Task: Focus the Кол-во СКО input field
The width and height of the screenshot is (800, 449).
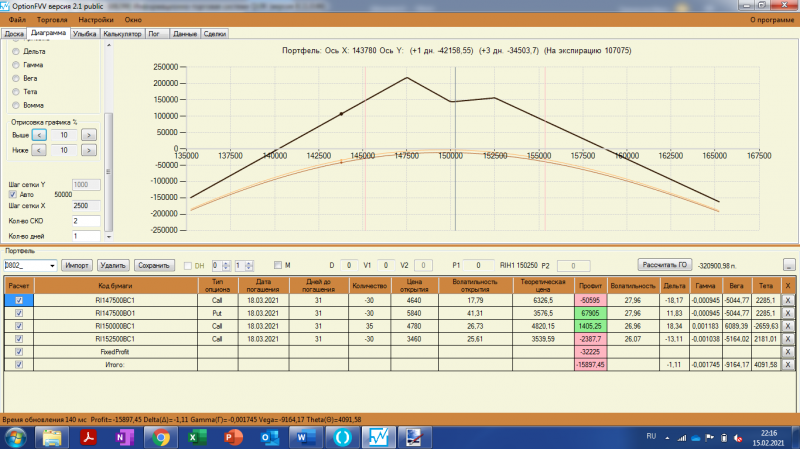Action: coord(86,221)
